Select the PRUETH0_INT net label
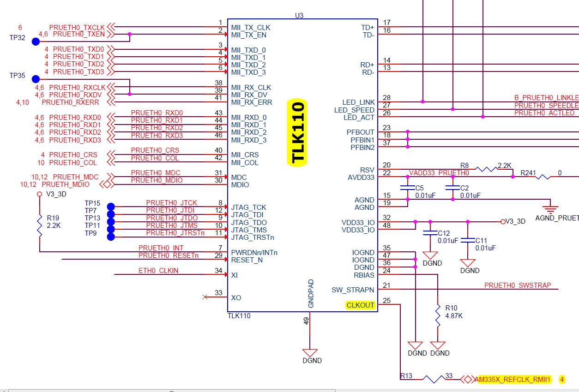The width and height of the screenshot is (579, 392). click(161, 248)
